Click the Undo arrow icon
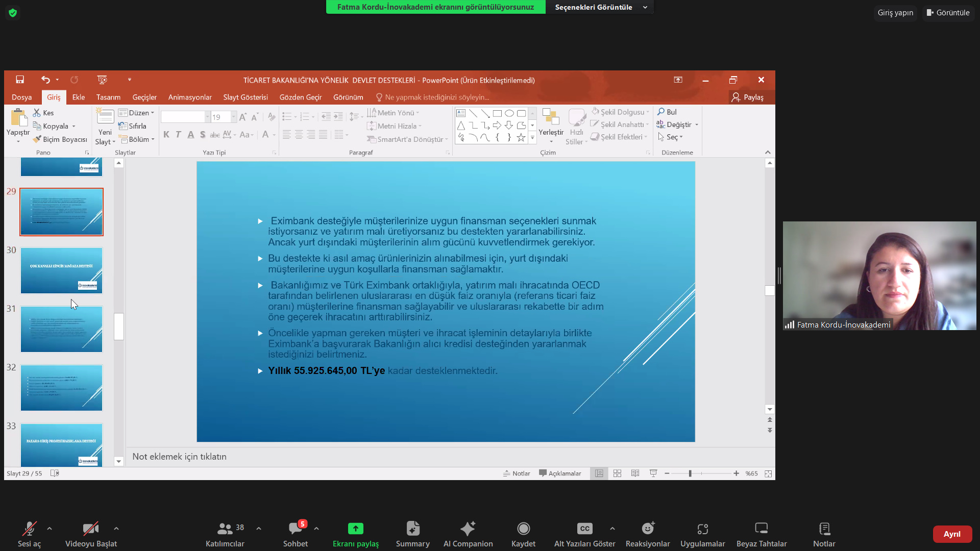The image size is (980, 551). point(45,80)
